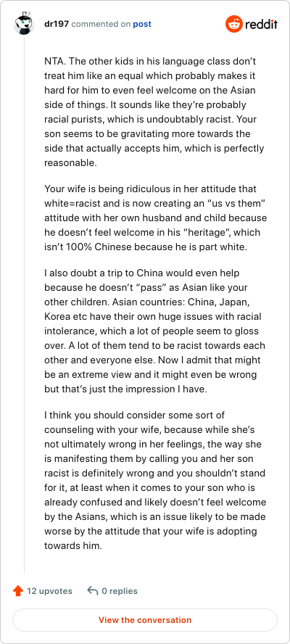The image size is (290, 644).
Task: Select the paragraph beginning "Your wife is being"
Action: click(156, 218)
